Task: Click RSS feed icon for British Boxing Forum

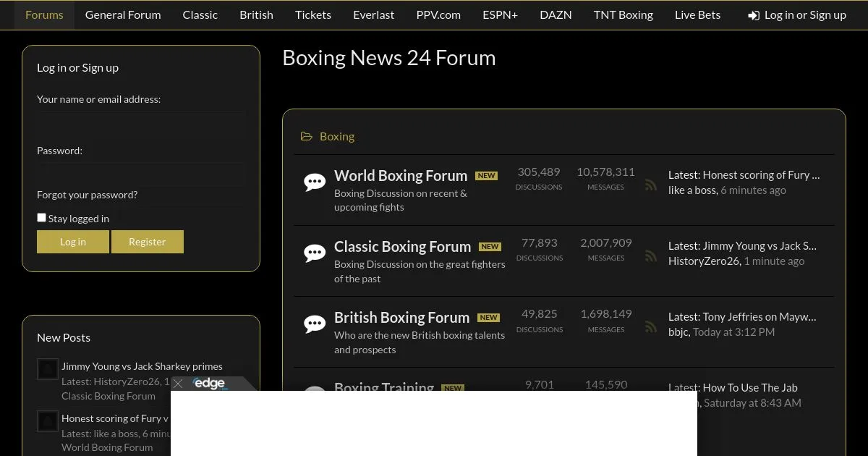Action: pyautogui.click(x=651, y=326)
